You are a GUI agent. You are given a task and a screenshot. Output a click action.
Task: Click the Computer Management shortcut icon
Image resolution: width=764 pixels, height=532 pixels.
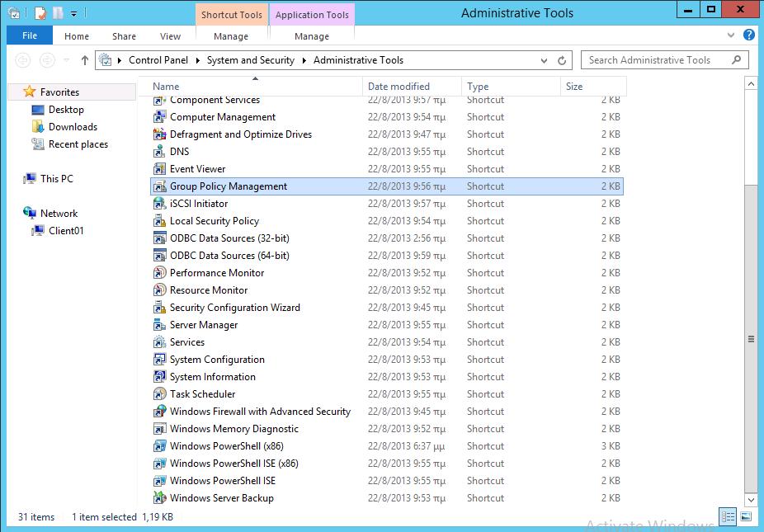159,117
